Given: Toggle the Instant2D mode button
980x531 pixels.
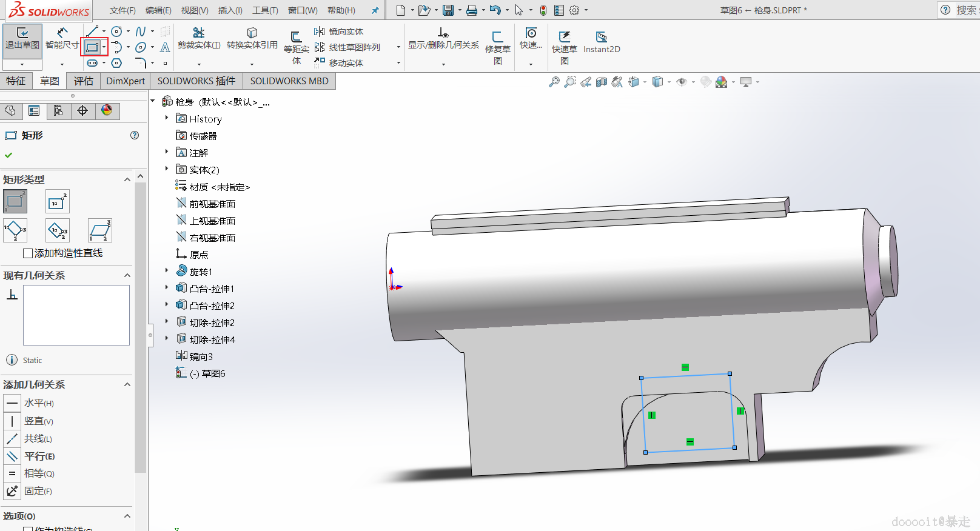Looking at the screenshot, I should [601, 38].
